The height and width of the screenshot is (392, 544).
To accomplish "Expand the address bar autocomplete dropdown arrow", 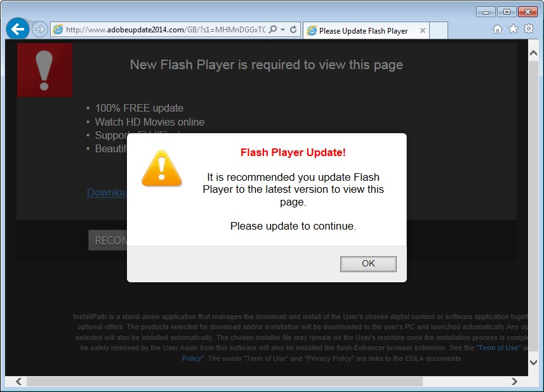I will point(282,30).
